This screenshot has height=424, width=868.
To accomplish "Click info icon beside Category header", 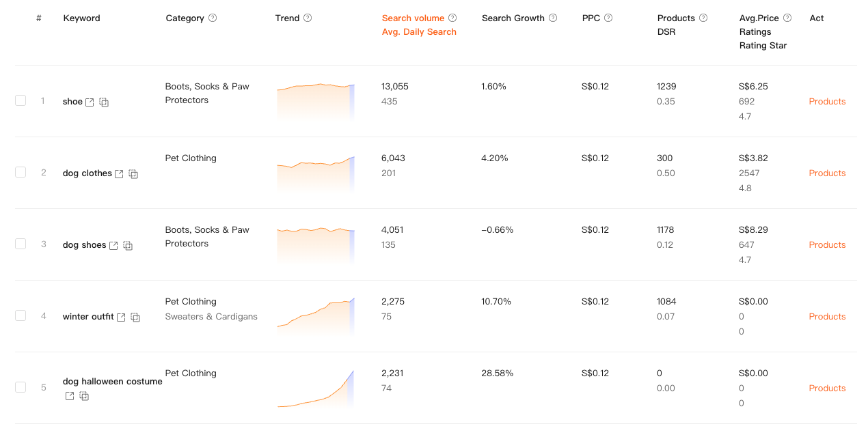I will tap(213, 18).
